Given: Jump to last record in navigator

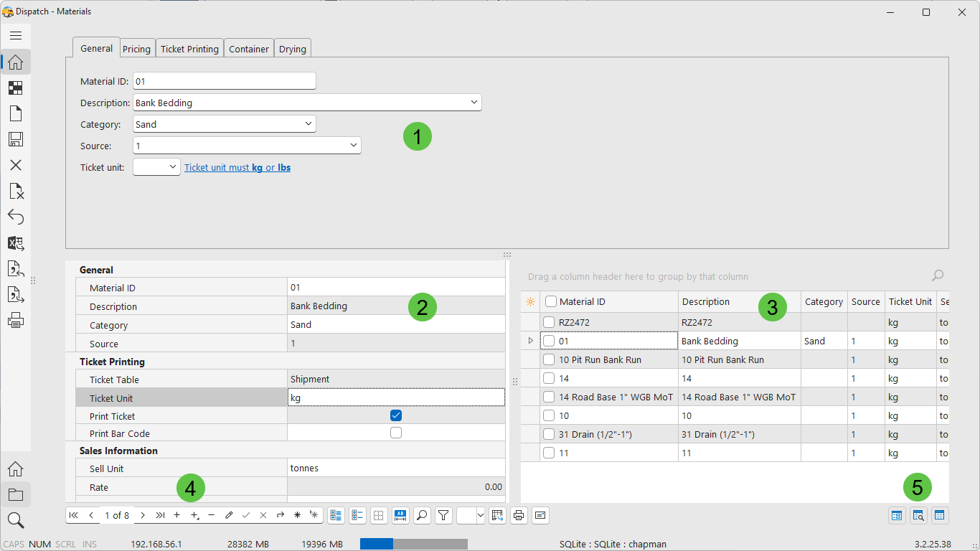Looking at the screenshot, I should tap(160, 515).
